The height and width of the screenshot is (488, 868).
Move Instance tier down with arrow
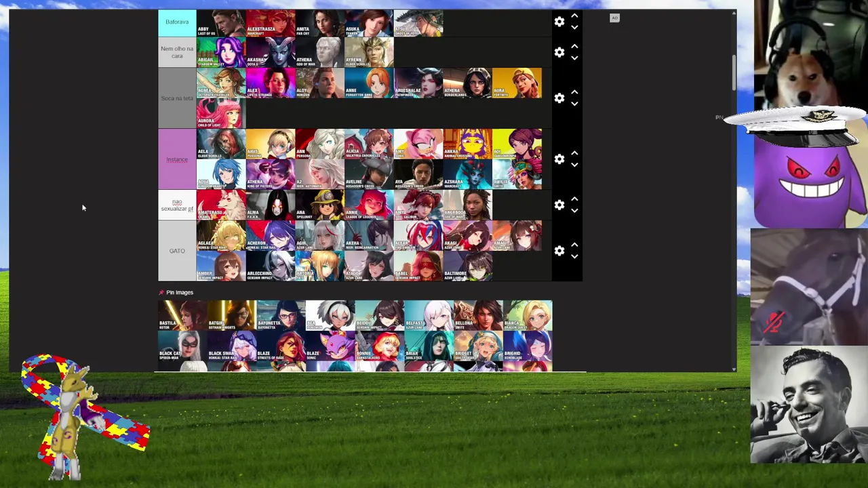pyautogui.click(x=574, y=165)
